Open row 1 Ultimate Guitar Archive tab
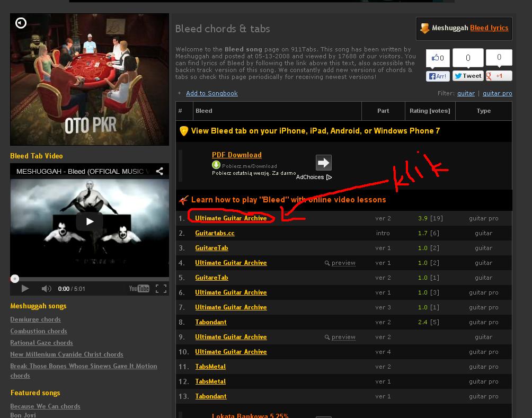 [230, 218]
